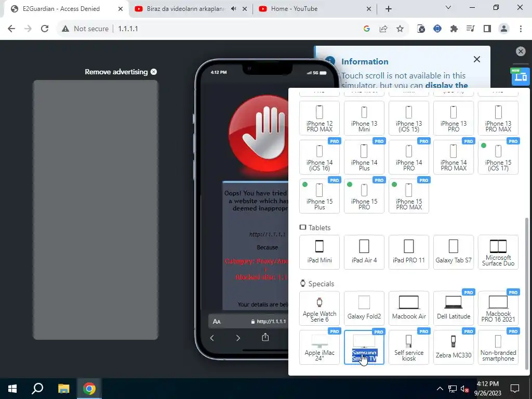Image resolution: width=532 pixels, height=399 pixels.
Task: Tap the Safari back arrow in simulator
Action: [x=212, y=338]
